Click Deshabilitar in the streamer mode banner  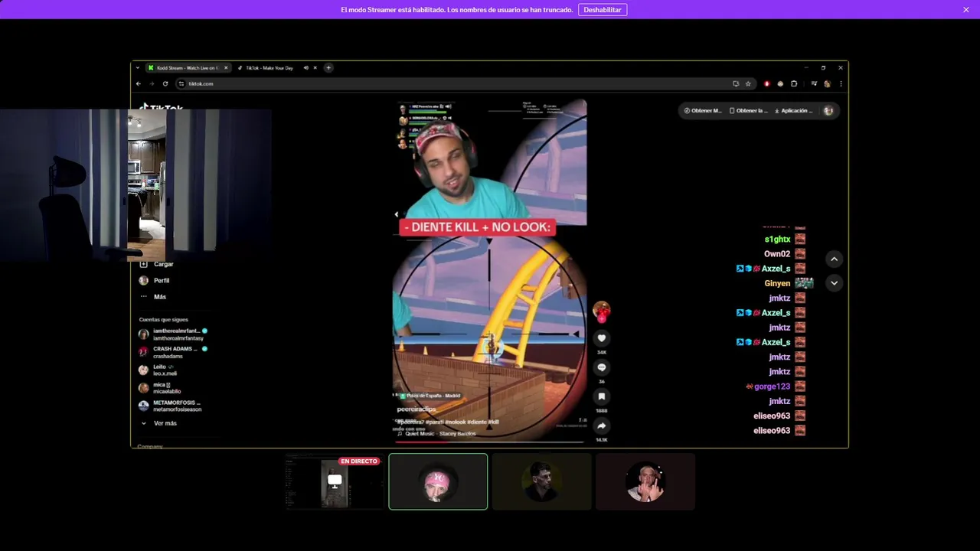tap(603, 10)
